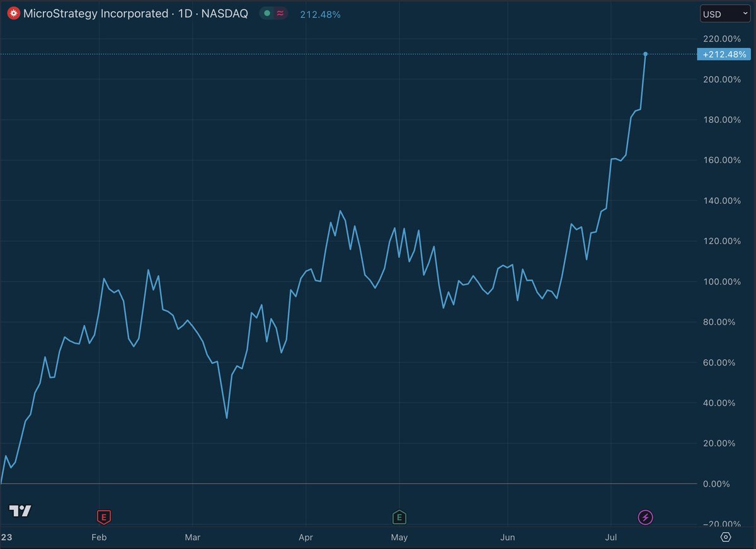Click the February earnings 'E' marker

[x=104, y=518]
